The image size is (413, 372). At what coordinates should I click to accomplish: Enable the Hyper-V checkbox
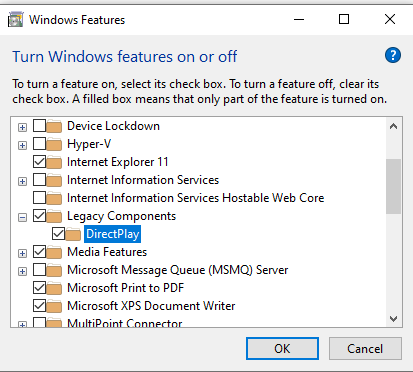point(39,144)
